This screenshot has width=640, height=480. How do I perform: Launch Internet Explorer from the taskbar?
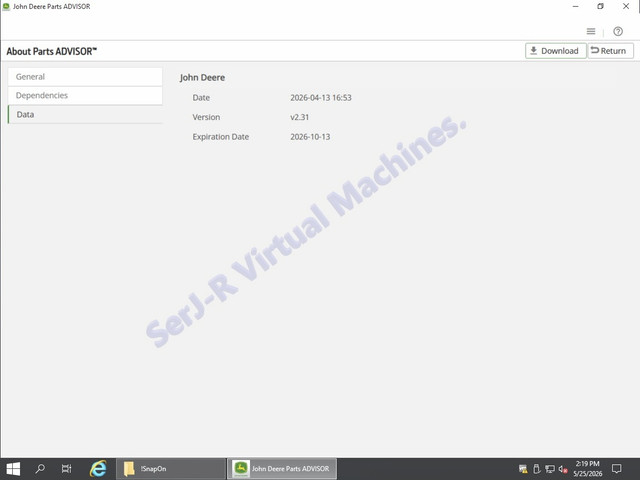(98, 469)
